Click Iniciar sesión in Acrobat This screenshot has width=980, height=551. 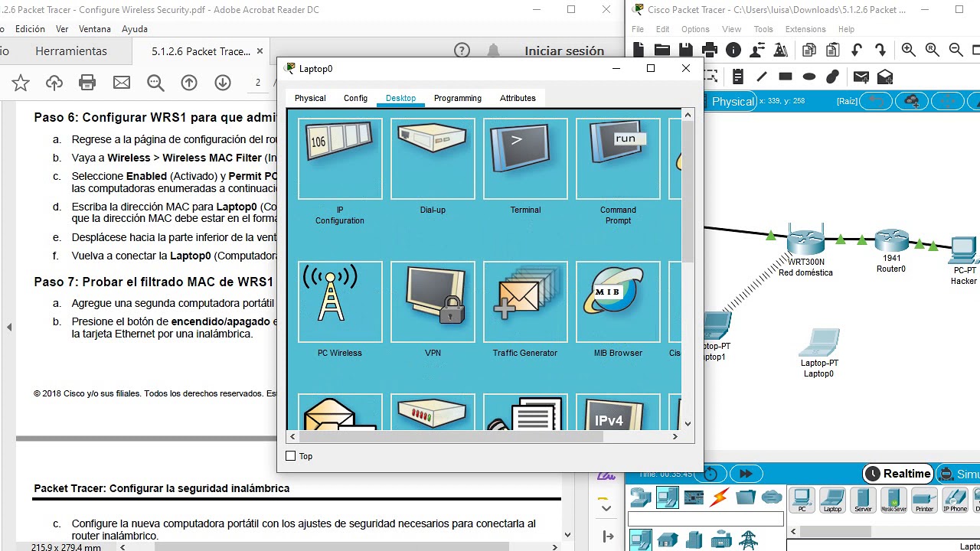(564, 51)
